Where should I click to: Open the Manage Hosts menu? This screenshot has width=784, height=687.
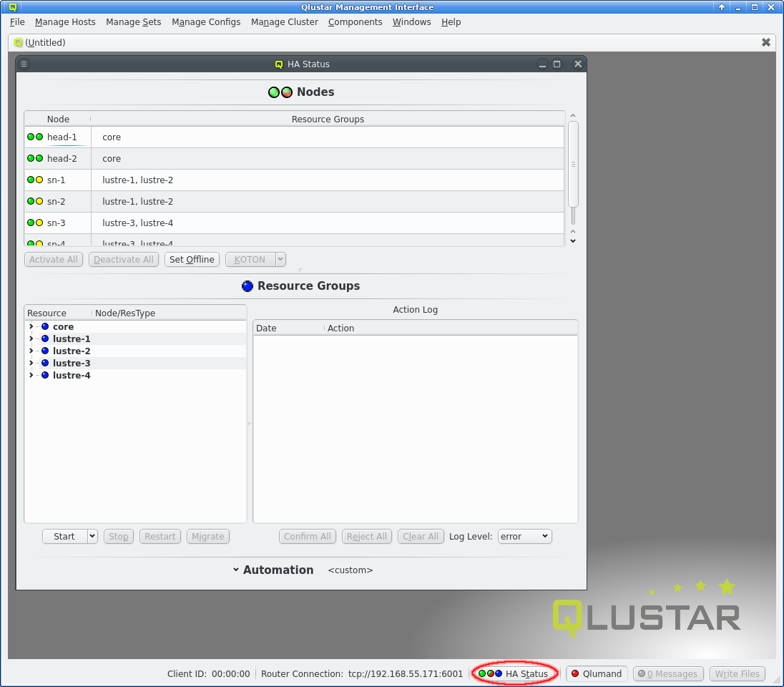tap(65, 22)
